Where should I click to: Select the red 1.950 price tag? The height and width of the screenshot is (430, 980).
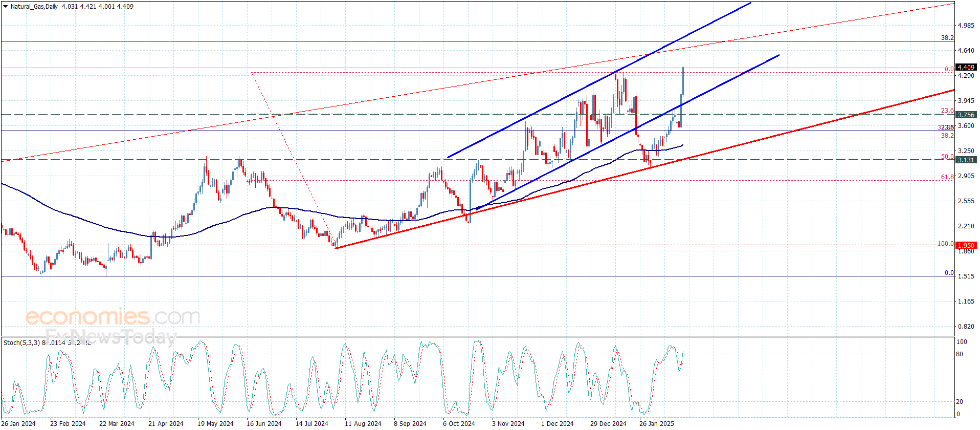[966, 246]
